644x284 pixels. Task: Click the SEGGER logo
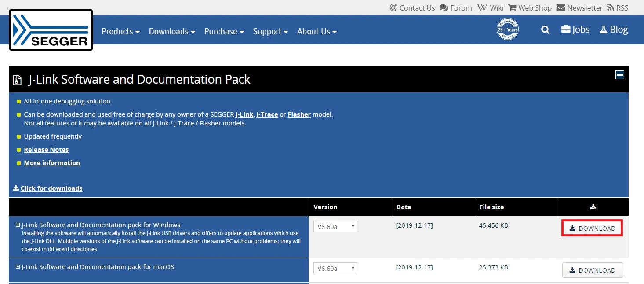point(51,30)
